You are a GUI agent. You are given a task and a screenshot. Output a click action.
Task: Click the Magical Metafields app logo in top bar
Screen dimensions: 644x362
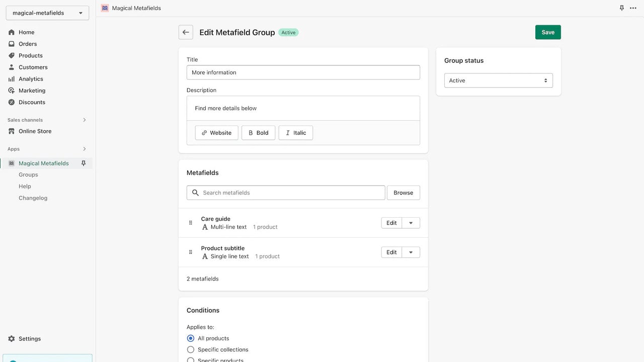pos(105,8)
